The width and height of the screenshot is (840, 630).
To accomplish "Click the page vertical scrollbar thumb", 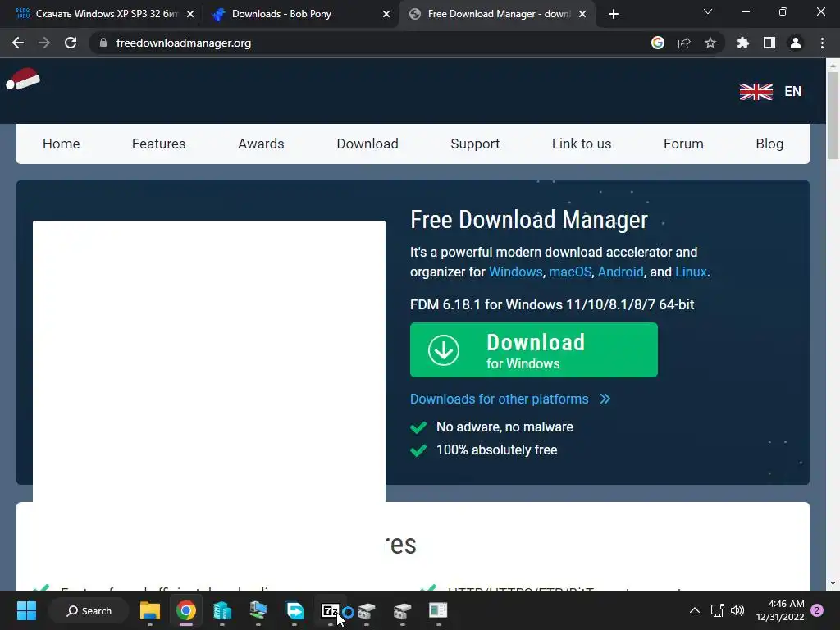I will click(832, 115).
